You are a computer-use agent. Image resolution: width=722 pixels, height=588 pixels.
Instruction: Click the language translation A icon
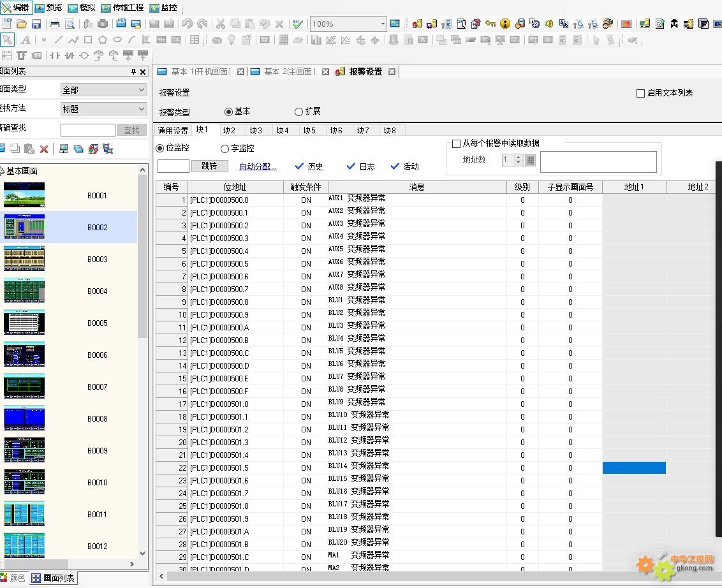(564, 24)
